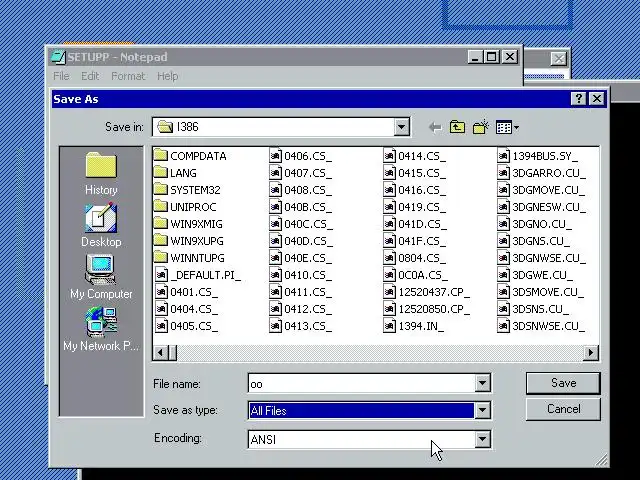The height and width of the screenshot is (480, 640).
Task: Click the file list left scroll arrow
Action: pyautogui.click(x=161, y=353)
